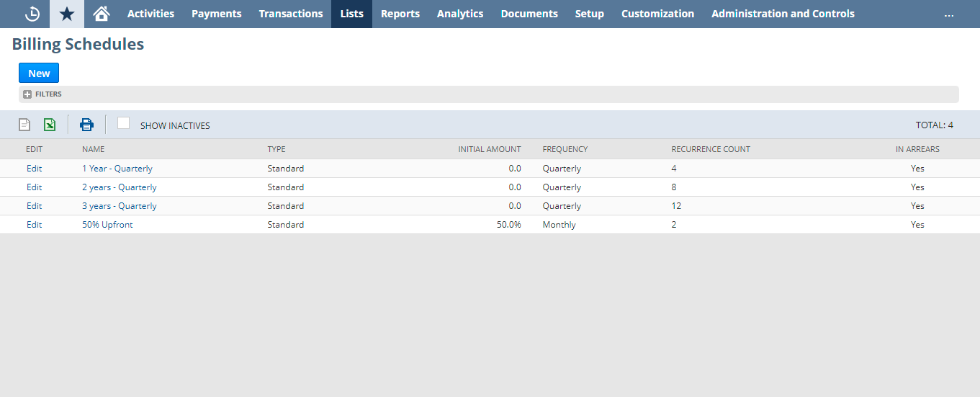
Task: Open the 1 Year - Quarterly schedule
Action: (x=117, y=169)
